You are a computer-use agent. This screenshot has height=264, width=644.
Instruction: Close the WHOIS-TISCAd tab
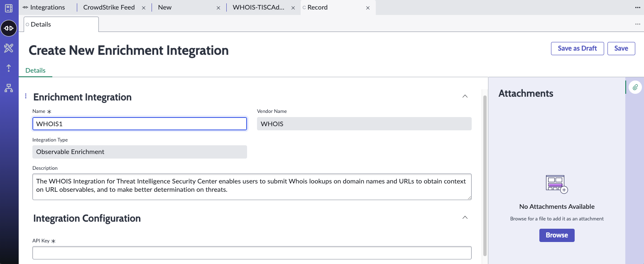click(294, 7)
